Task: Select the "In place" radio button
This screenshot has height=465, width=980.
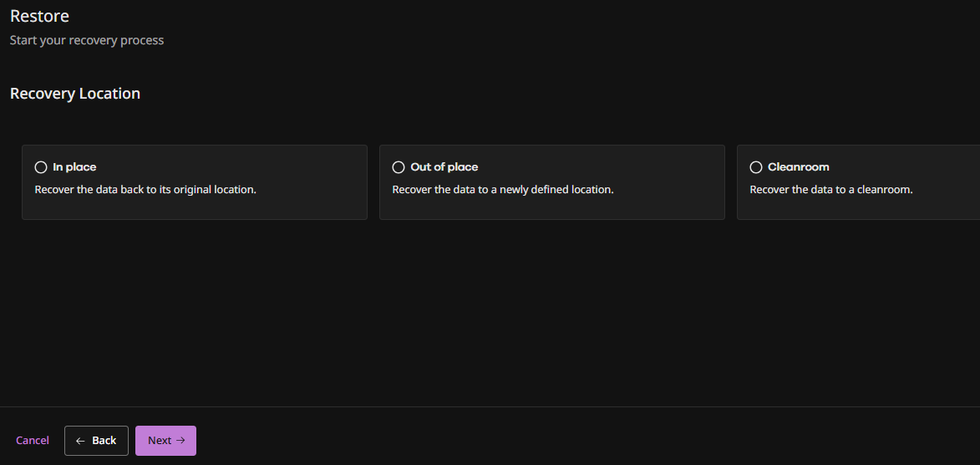Action: [41, 167]
